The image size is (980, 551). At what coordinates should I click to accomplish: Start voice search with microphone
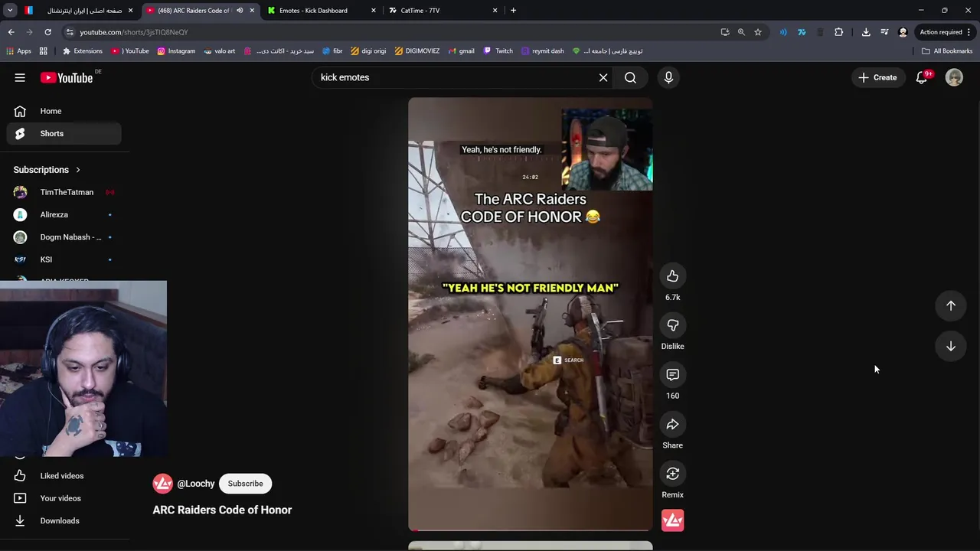coord(668,77)
